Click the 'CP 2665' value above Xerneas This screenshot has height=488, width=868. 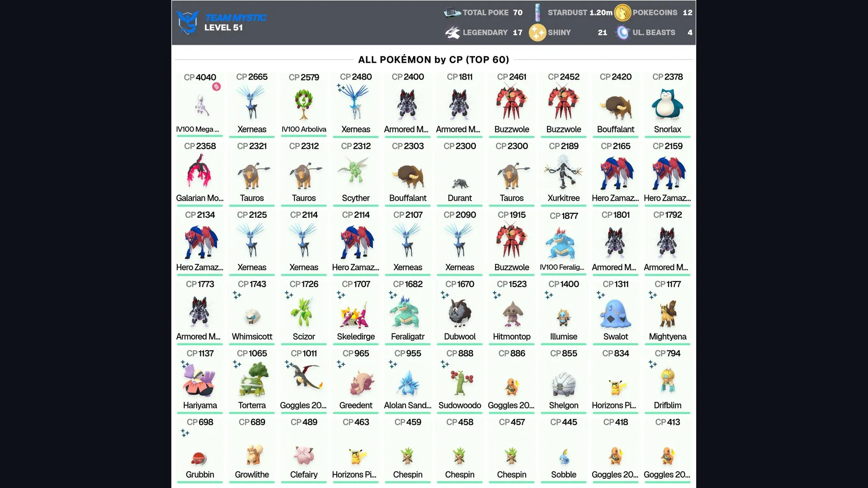point(252,77)
